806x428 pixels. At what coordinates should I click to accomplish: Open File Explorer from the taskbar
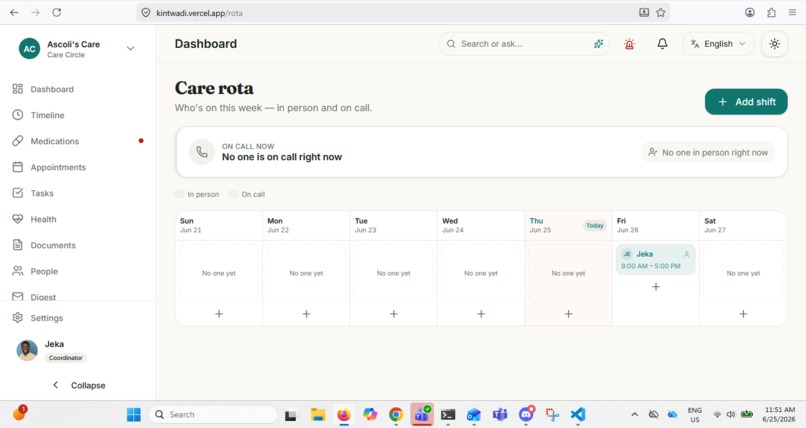click(318, 415)
